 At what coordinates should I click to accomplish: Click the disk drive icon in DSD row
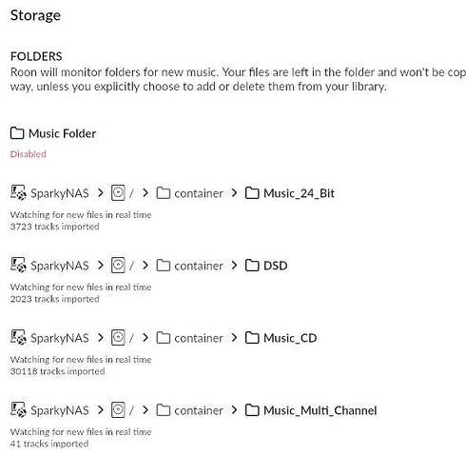pyautogui.click(x=118, y=266)
